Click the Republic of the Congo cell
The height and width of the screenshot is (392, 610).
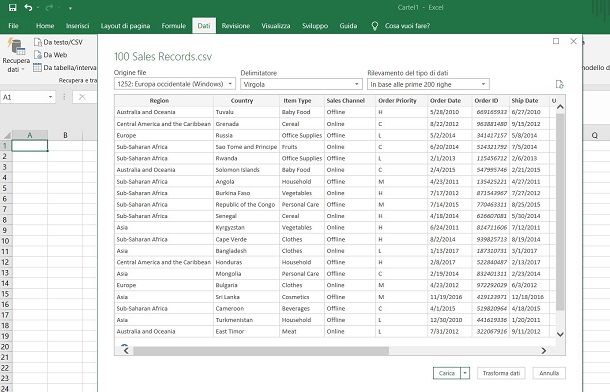[246, 205]
